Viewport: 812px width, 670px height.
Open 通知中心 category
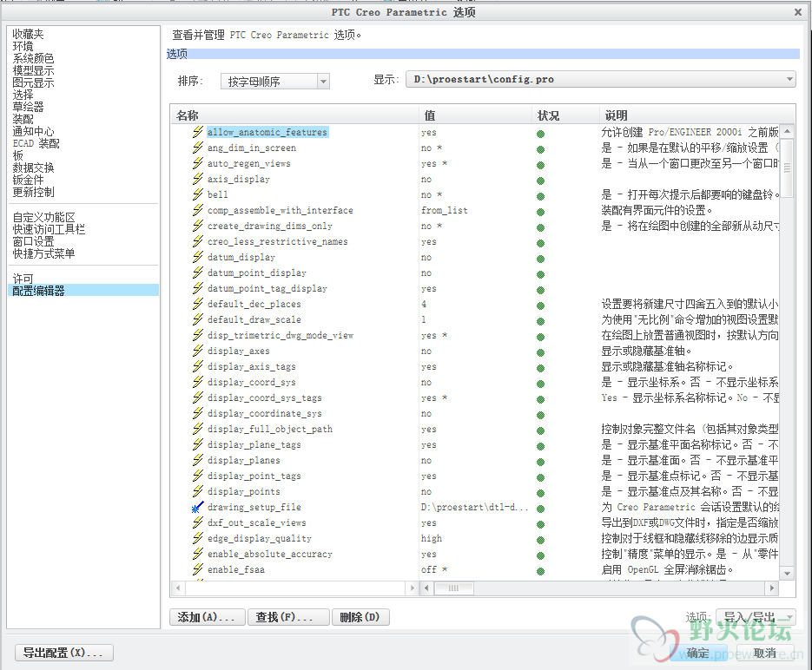33,131
